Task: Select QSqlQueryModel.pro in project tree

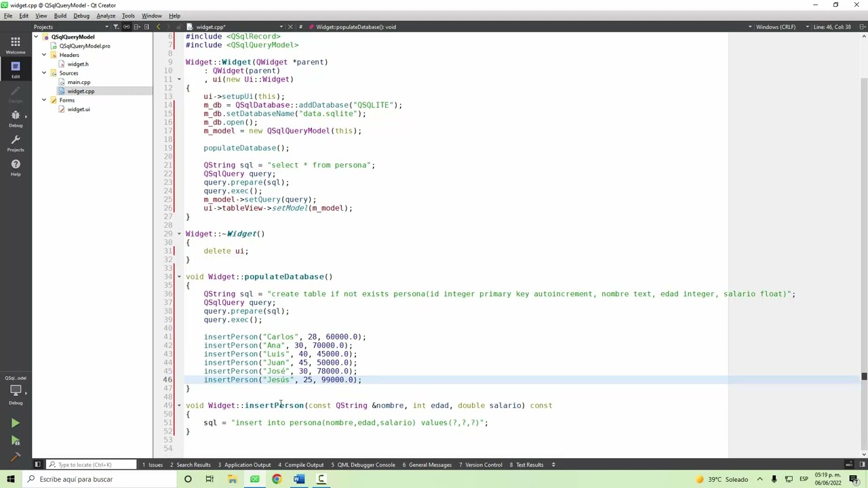Action: (84, 46)
